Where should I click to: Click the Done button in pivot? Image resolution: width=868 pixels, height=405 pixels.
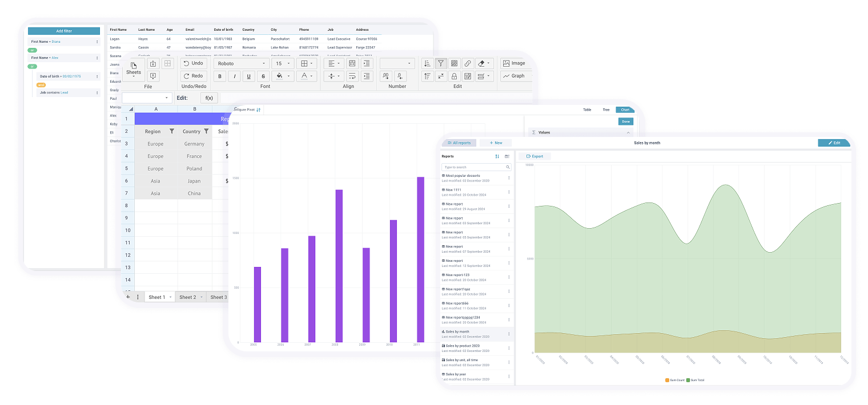coord(626,121)
